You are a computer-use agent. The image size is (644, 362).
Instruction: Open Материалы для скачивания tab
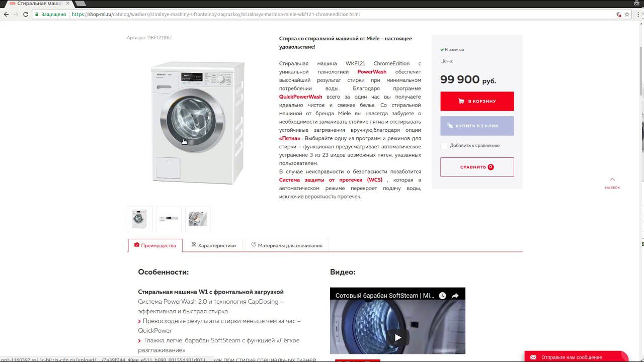point(286,245)
